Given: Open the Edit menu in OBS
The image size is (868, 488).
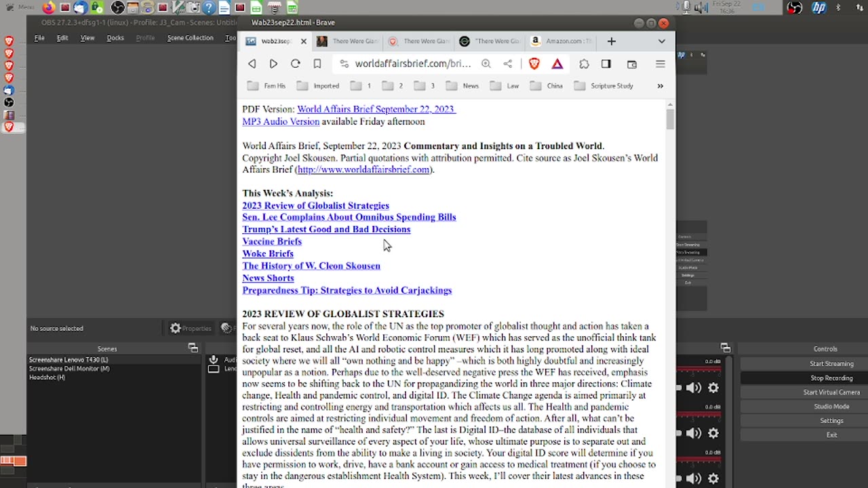Looking at the screenshot, I should click(62, 38).
